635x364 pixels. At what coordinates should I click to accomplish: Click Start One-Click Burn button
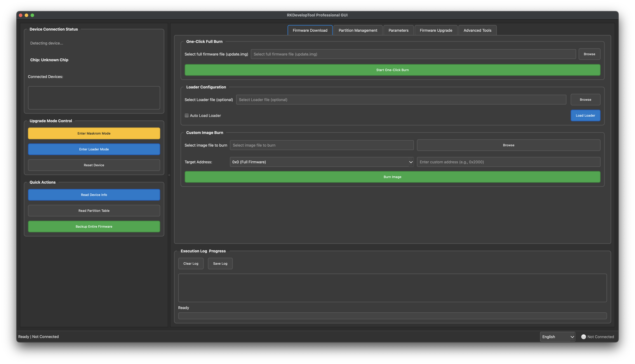[392, 70]
